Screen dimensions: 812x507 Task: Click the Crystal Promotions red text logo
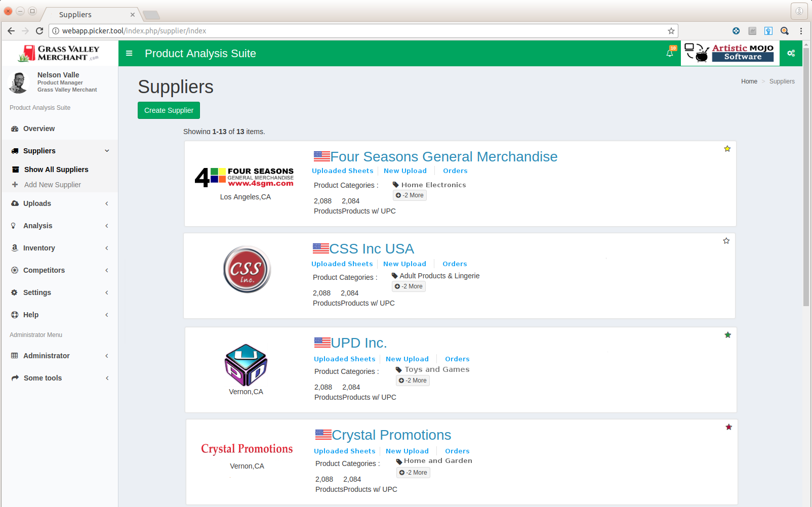(247, 449)
